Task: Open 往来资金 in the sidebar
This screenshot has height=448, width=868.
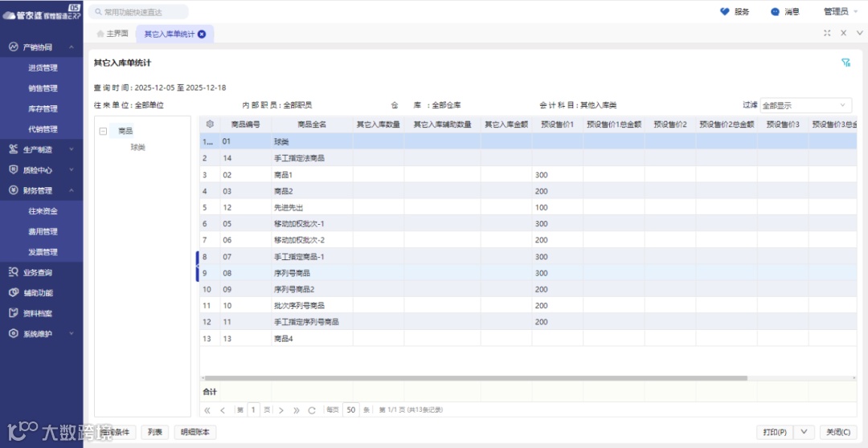Action: pyautogui.click(x=43, y=210)
